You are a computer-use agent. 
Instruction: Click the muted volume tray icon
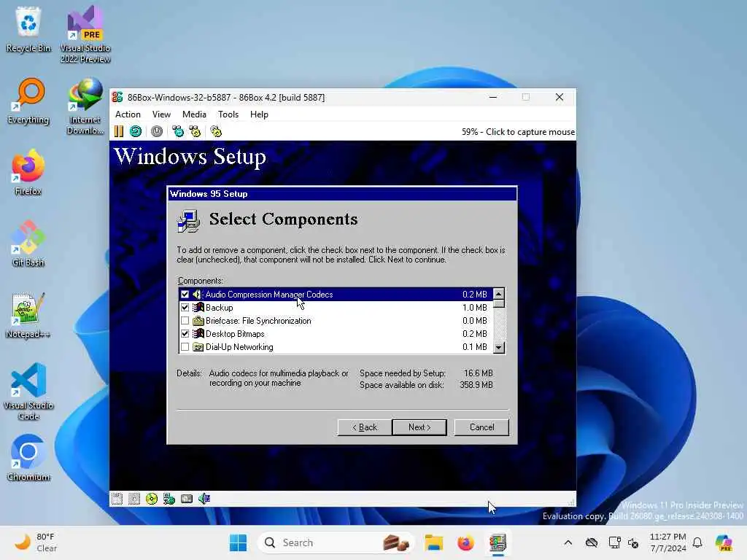tap(634, 542)
